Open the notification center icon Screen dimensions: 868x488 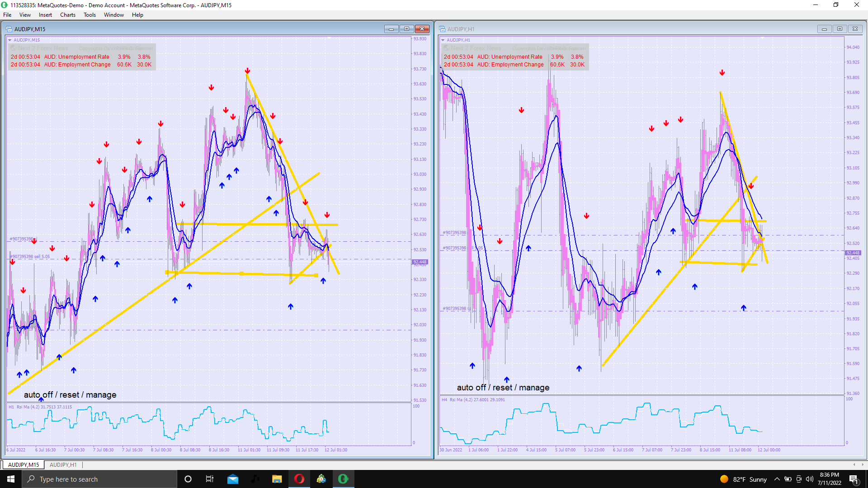click(x=854, y=479)
